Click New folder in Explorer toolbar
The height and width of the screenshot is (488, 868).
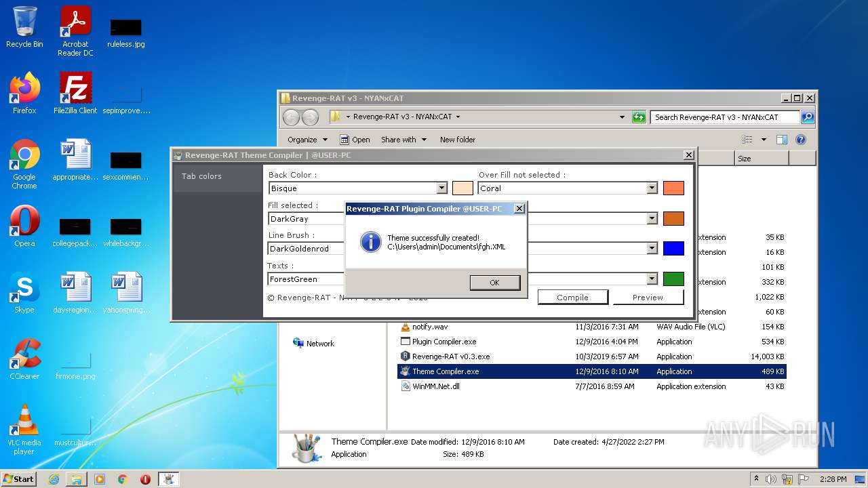[458, 140]
